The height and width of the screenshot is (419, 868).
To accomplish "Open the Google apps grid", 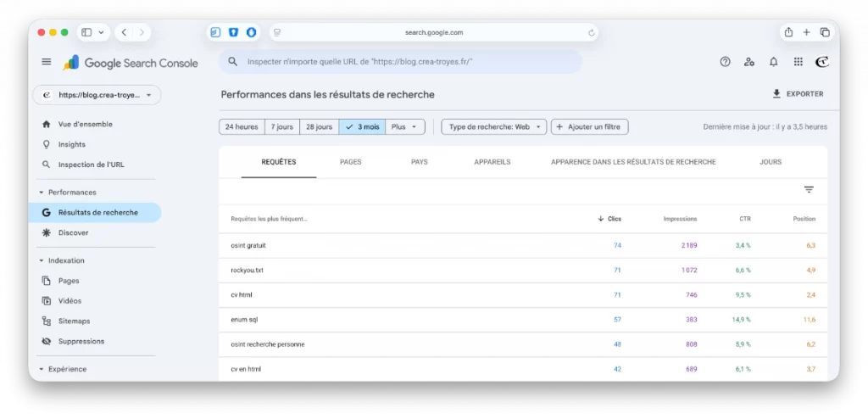I will tap(798, 62).
